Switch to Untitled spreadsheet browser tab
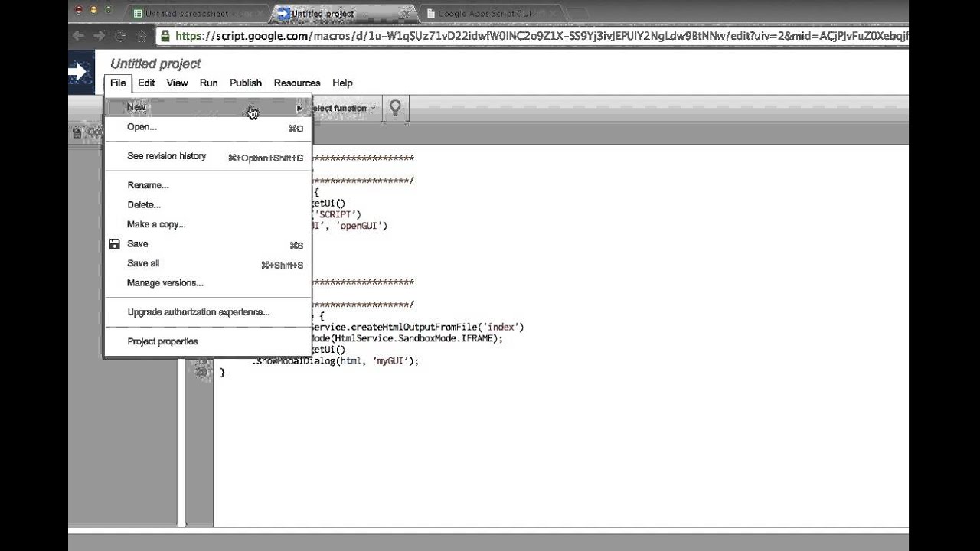Image resolution: width=980 pixels, height=551 pixels. [198, 13]
